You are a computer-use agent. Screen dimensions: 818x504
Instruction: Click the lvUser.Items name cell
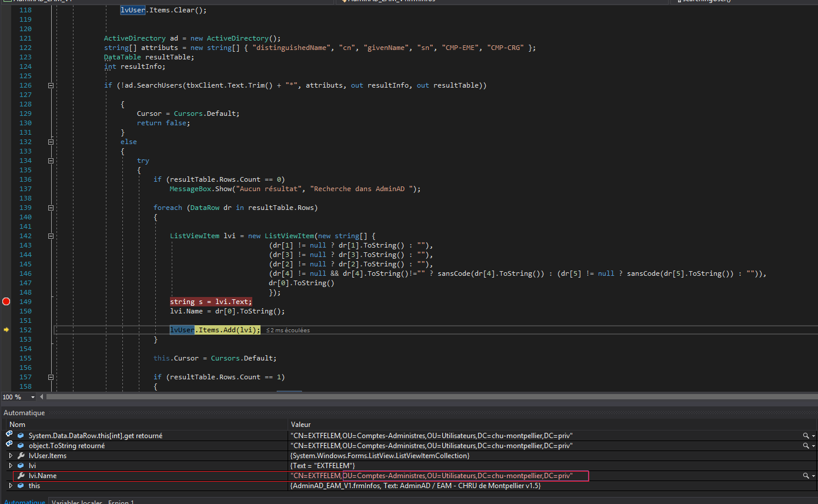pyautogui.click(x=48, y=456)
